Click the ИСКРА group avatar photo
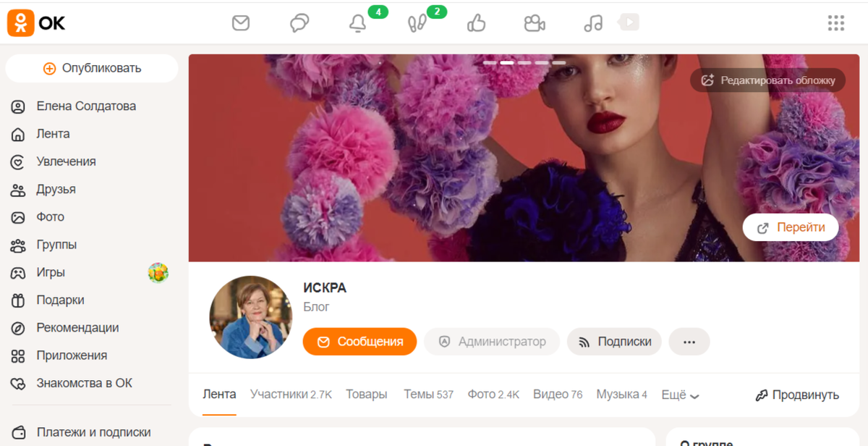Viewport: 868px width, 446px height. point(251,317)
